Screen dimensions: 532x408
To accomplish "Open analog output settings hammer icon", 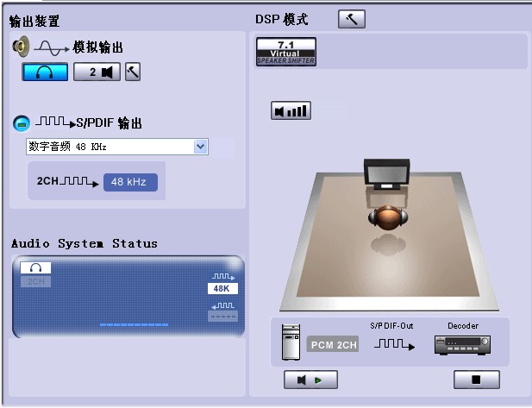I will tap(133, 72).
